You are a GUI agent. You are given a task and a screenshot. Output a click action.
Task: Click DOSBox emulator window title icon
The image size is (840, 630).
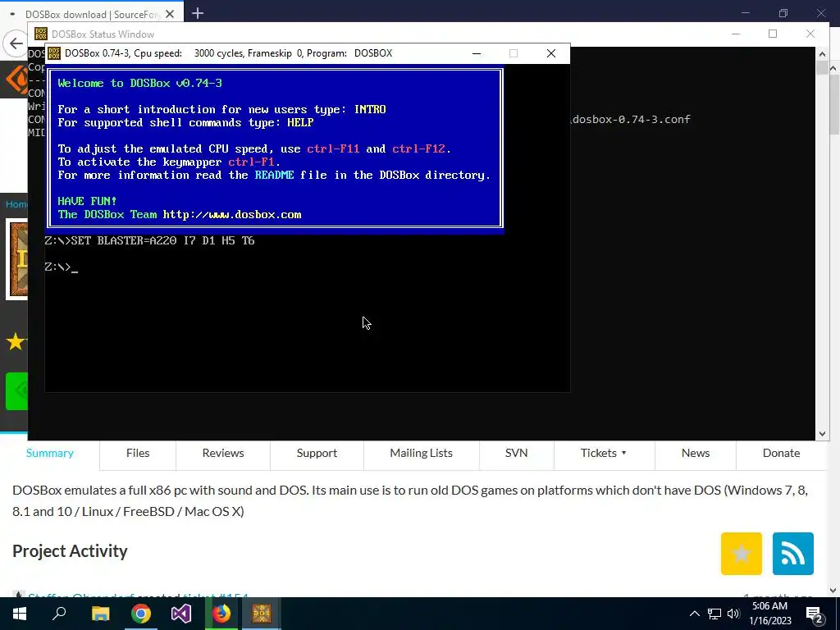click(x=54, y=53)
